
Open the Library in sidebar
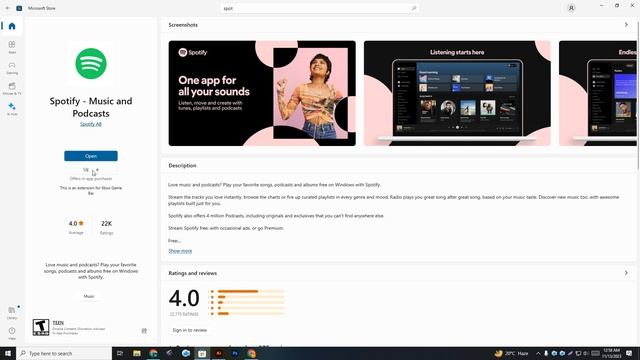click(x=12, y=313)
